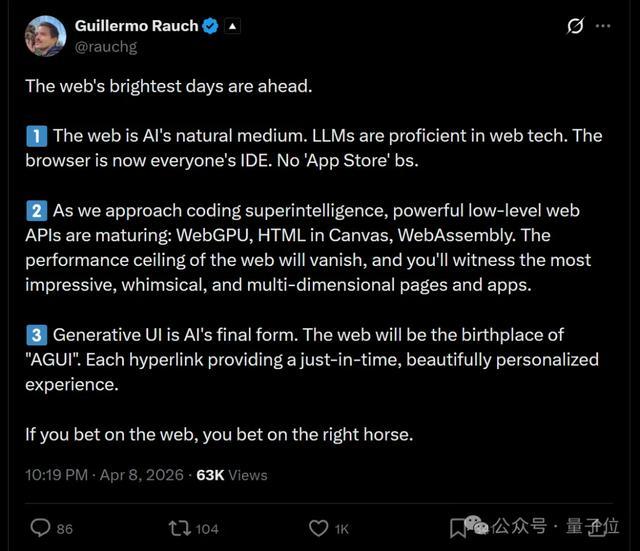Click the blue verified badge
The height and width of the screenshot is (551, 640).
click(210, 27)
